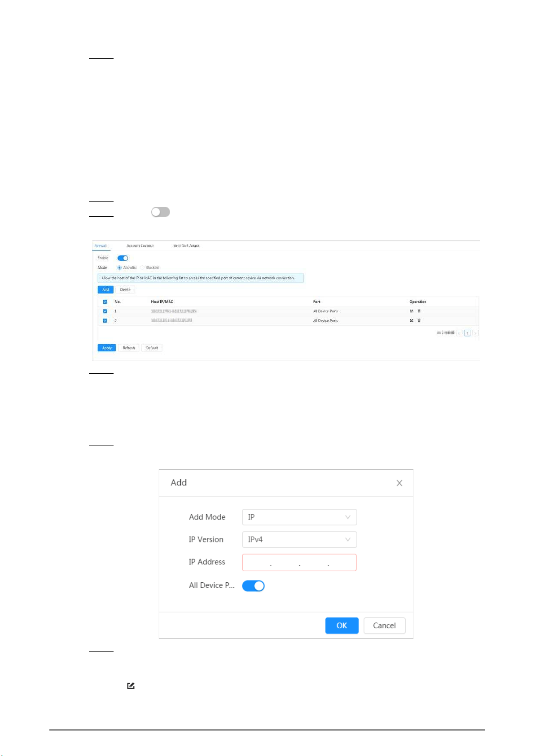535x756 pixels.
Task: Click 'All Device Ports' in row 2
Action: [325, 321]
